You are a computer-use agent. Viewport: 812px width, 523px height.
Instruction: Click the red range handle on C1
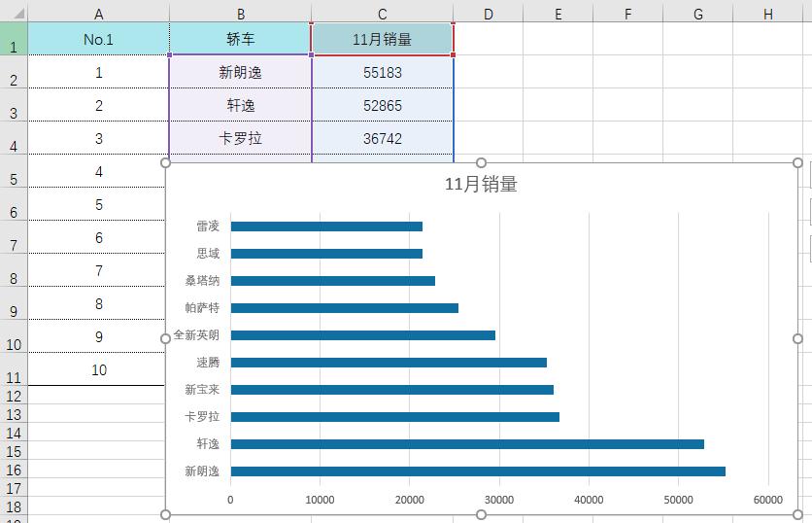(x=454, y=54)
